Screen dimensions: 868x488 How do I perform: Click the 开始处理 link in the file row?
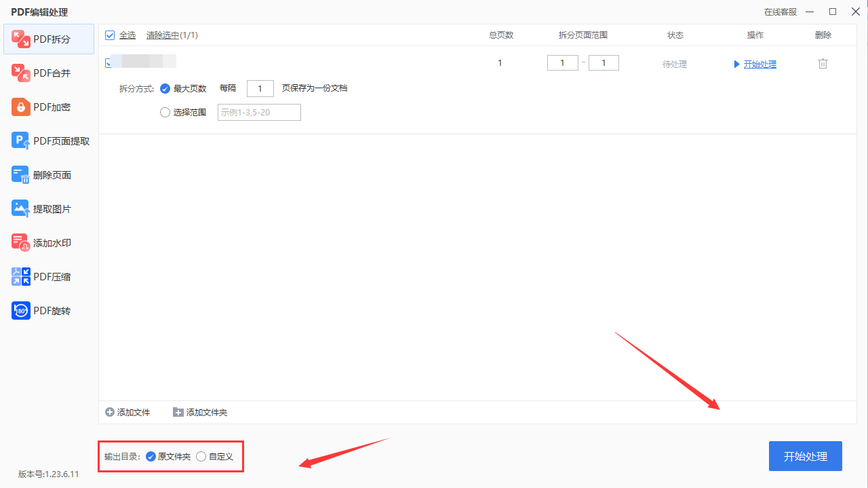[x=759, y=64]
